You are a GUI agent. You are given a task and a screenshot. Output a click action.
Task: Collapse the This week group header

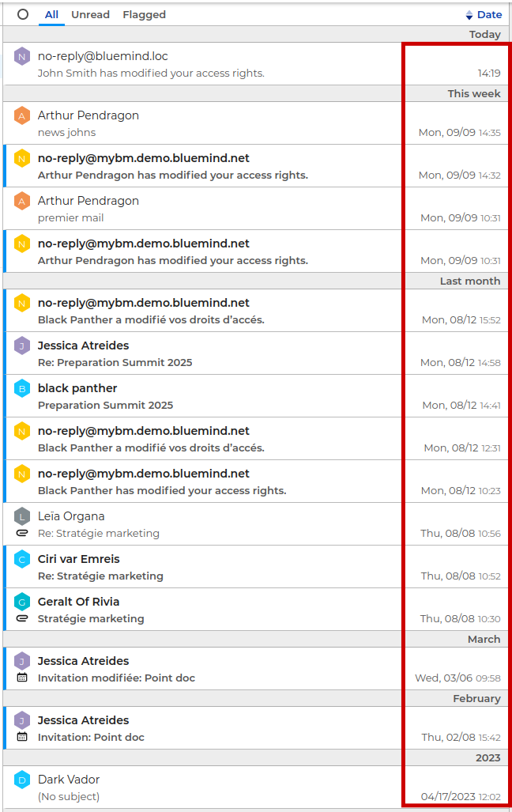click(x=473, y=93)
